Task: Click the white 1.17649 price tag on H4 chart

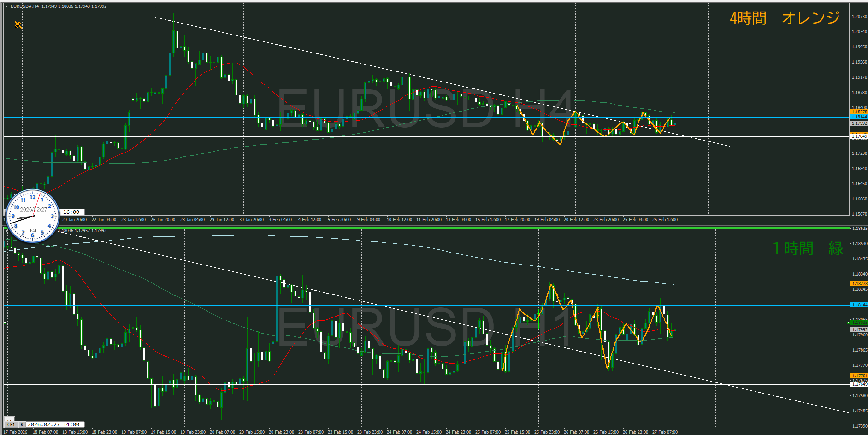Action: (859, 136)
